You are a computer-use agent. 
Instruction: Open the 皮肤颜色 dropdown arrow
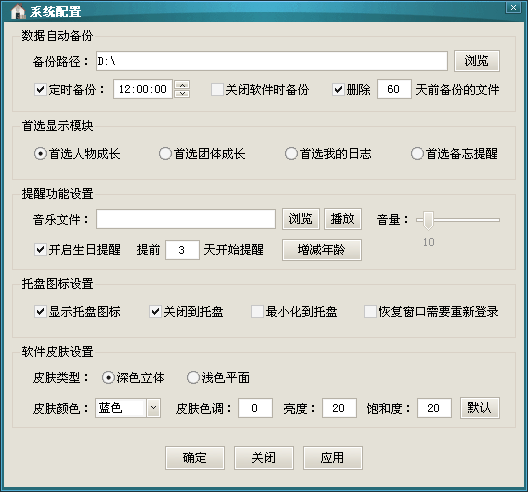click(154, 408)
